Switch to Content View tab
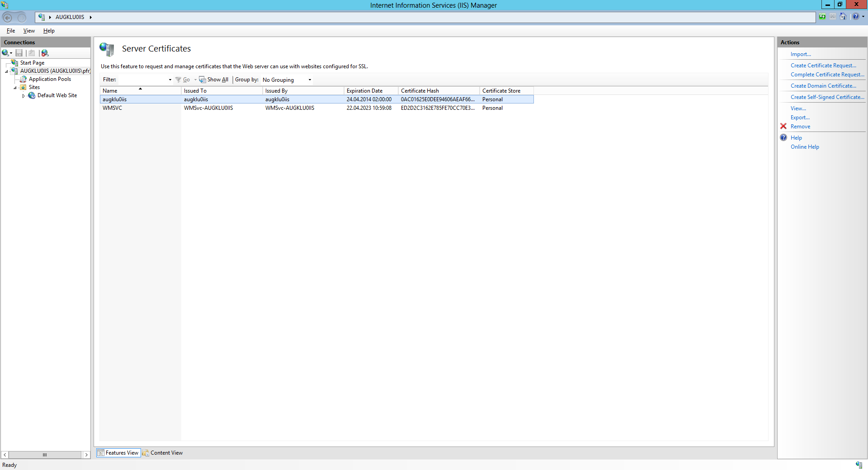 [163, 453]
